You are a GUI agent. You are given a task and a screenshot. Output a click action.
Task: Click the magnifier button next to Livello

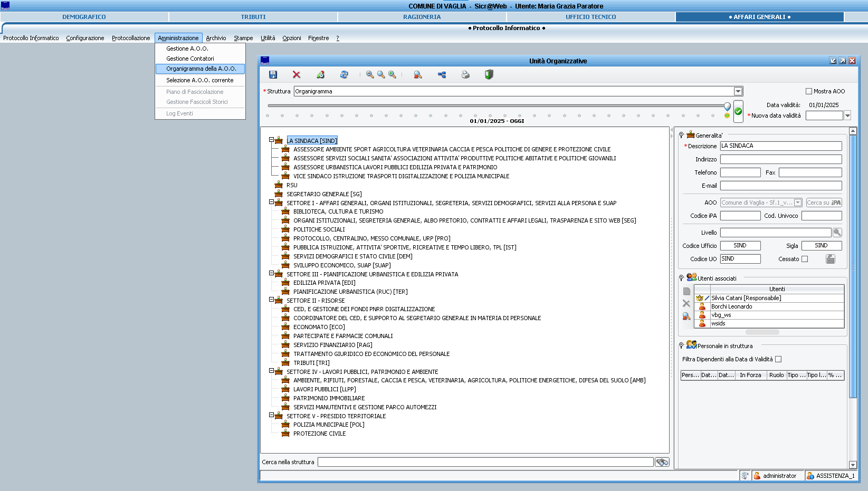tap(837, 233)
